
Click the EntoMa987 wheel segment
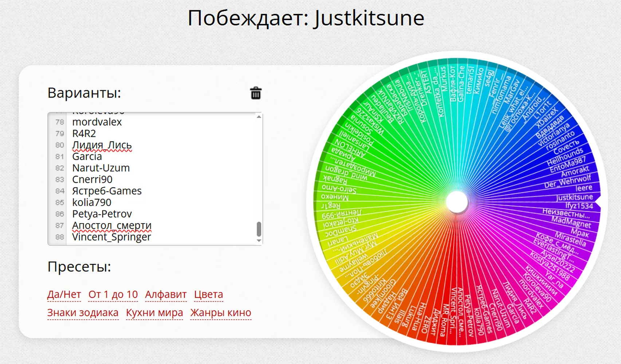click(567, 165)
